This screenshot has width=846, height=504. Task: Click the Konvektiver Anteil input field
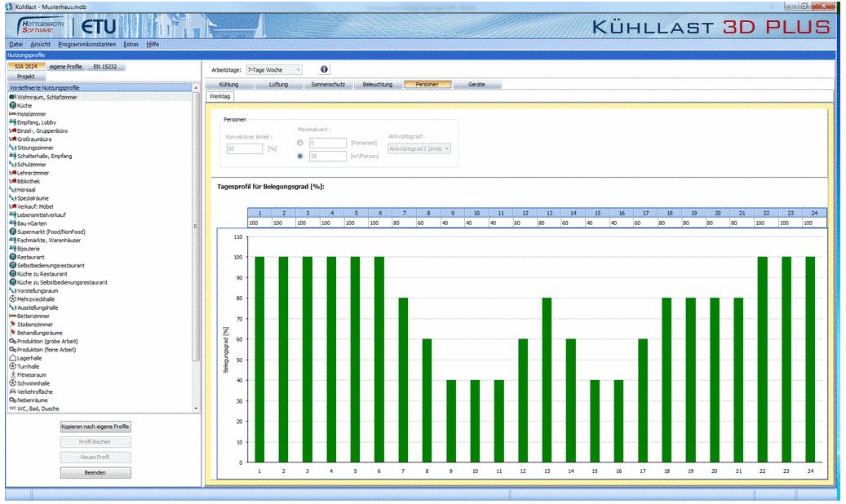tap(245, 148)
